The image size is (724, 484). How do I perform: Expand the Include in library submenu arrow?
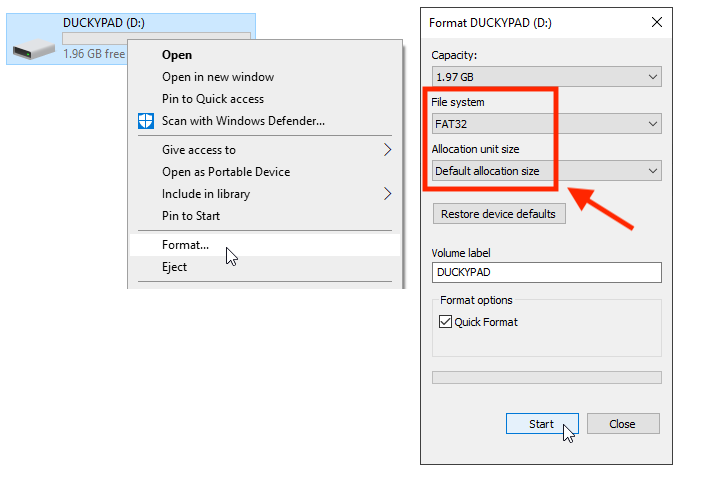(x=387, y=194)
